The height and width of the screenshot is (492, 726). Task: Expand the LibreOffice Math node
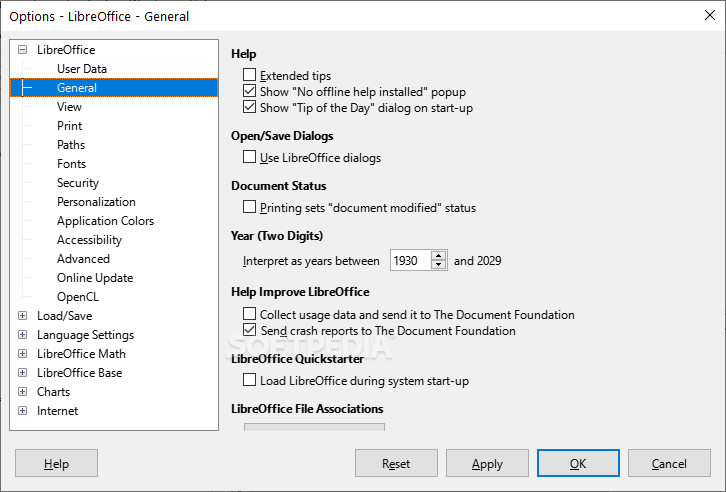click(22, 354)
